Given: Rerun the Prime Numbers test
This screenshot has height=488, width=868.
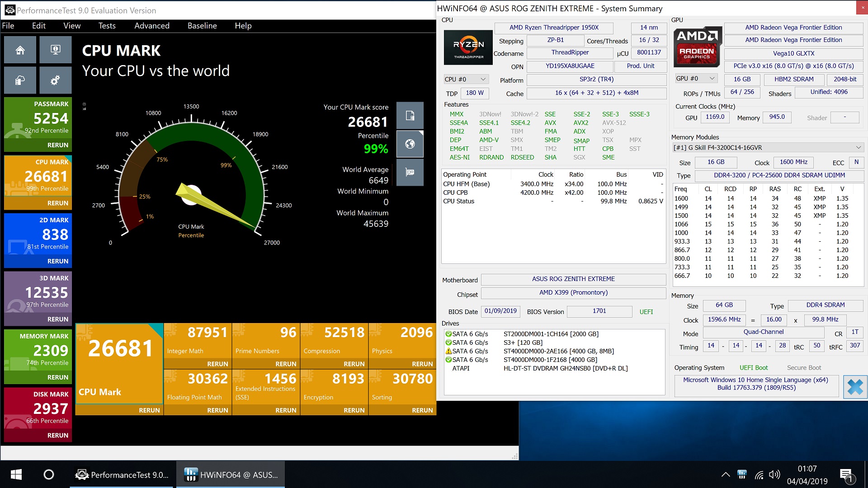Looking at the screenshot, I should [286, 364].
